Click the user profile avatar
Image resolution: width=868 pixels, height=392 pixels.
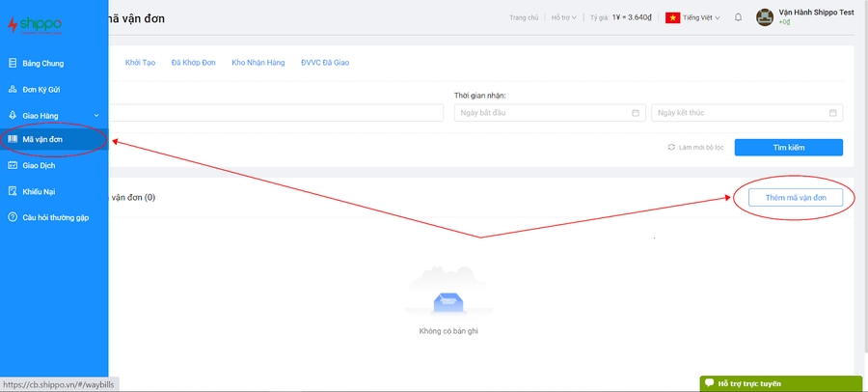tap(764, 17)
